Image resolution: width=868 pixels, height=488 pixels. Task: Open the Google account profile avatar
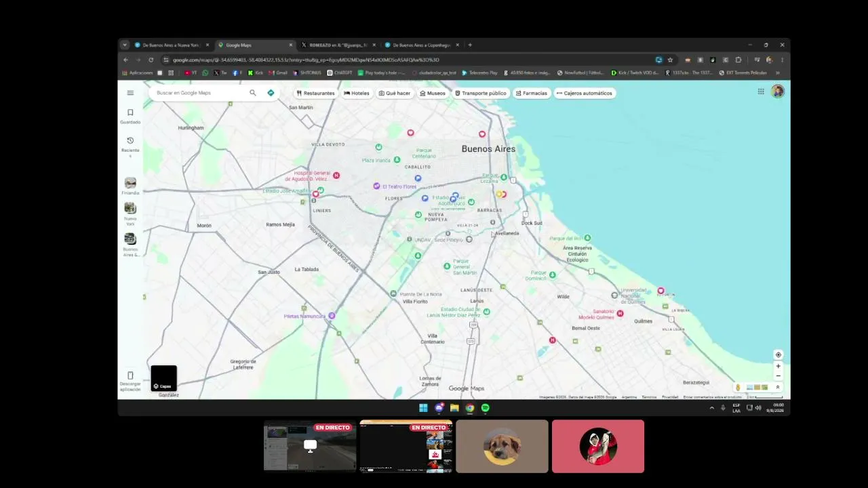pos(778,91)
